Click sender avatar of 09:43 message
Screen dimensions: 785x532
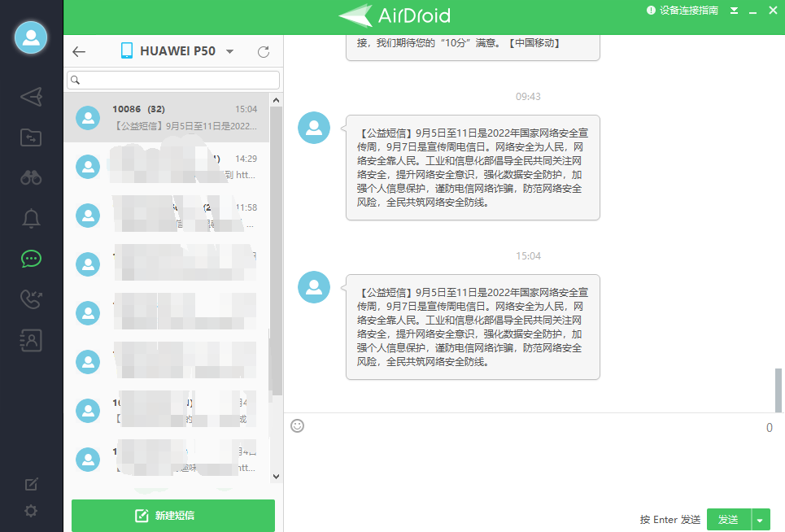coord(314,128)
